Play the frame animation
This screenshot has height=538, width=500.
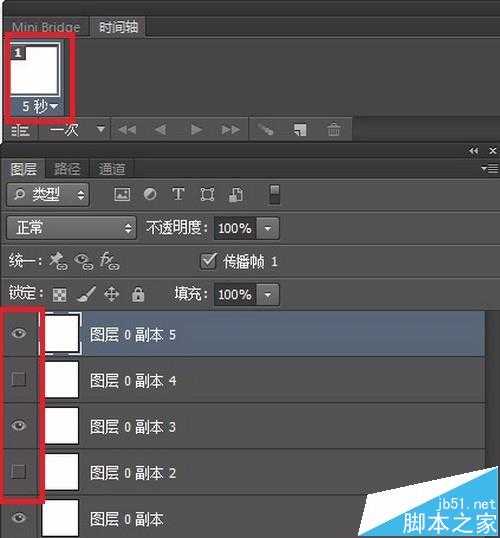[x=196, y=130]
